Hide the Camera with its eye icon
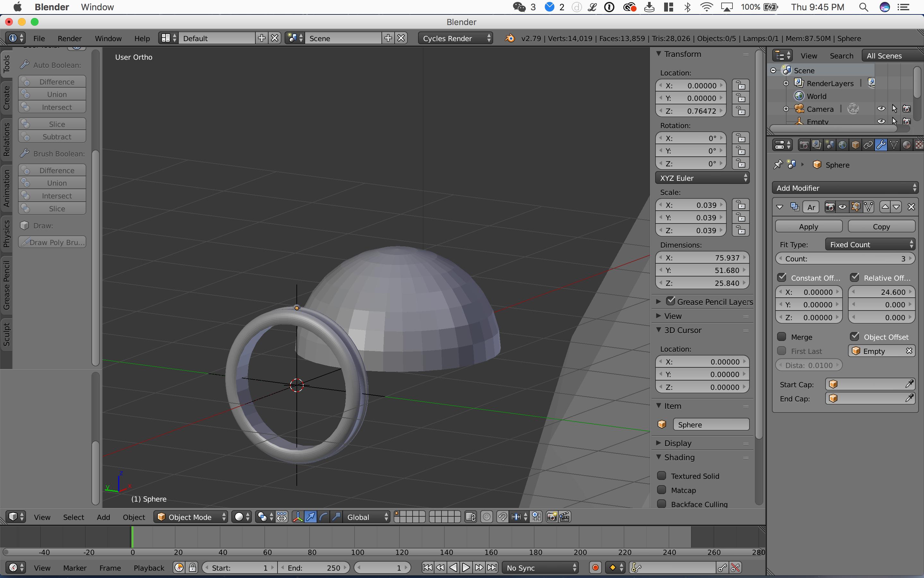This screenshot has height=578, width=924. tap(881, 109)
